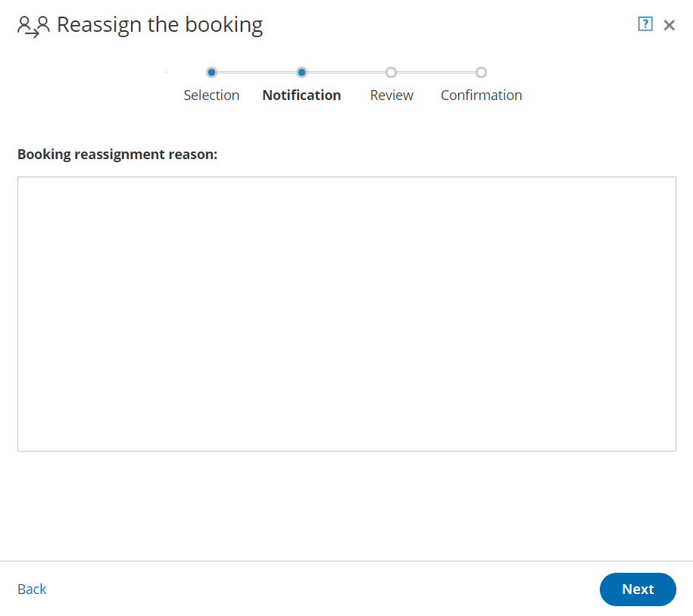Click the reassign booking people icon
The height and width of the screenshot is (616, 693).
[33, 26]
